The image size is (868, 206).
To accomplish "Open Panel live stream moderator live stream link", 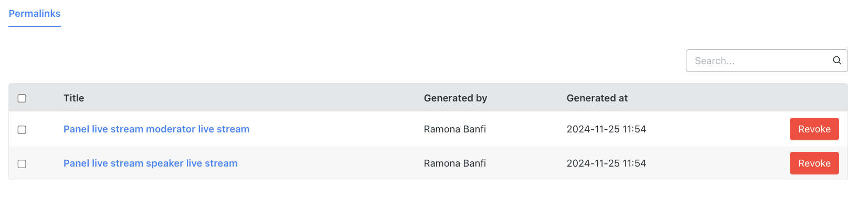I will (x=156, y=129).
